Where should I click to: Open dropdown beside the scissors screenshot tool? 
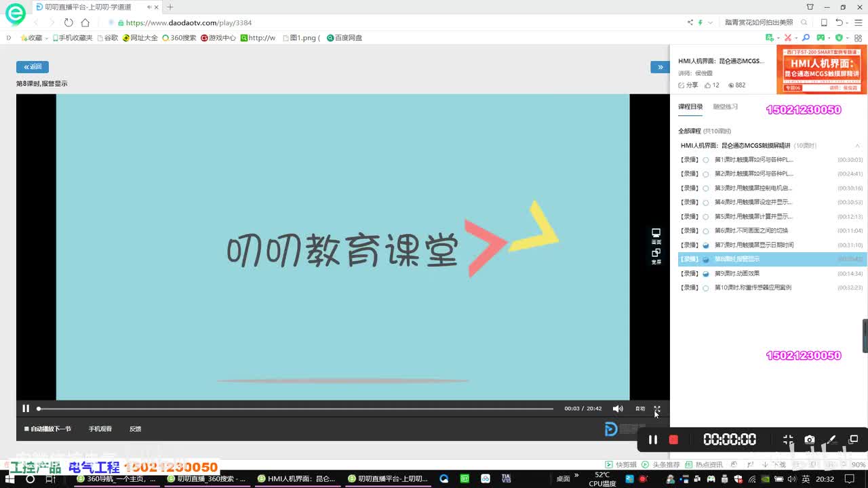pyautogui.click(x=797, y=38)
